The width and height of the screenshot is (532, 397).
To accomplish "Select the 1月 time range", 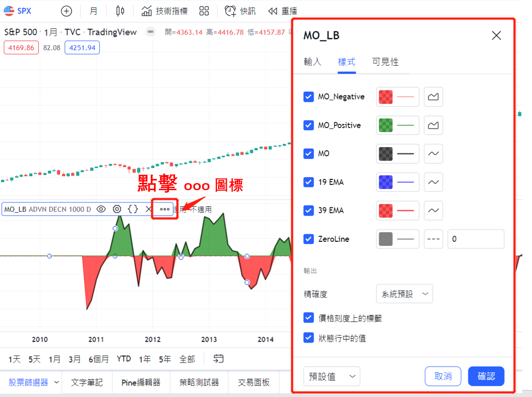I will pyautogui.click(x=54, y=359).
